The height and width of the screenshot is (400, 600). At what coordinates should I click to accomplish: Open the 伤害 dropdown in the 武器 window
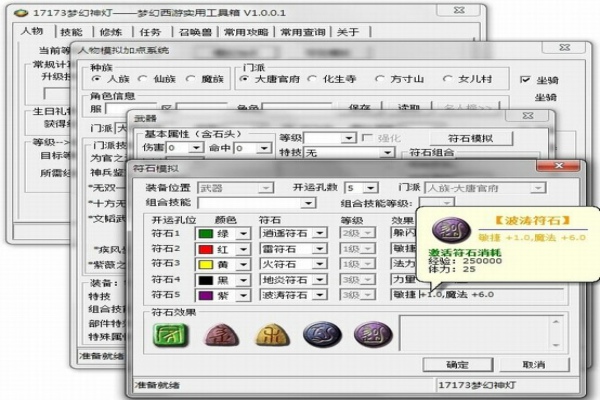coord(196,148)
